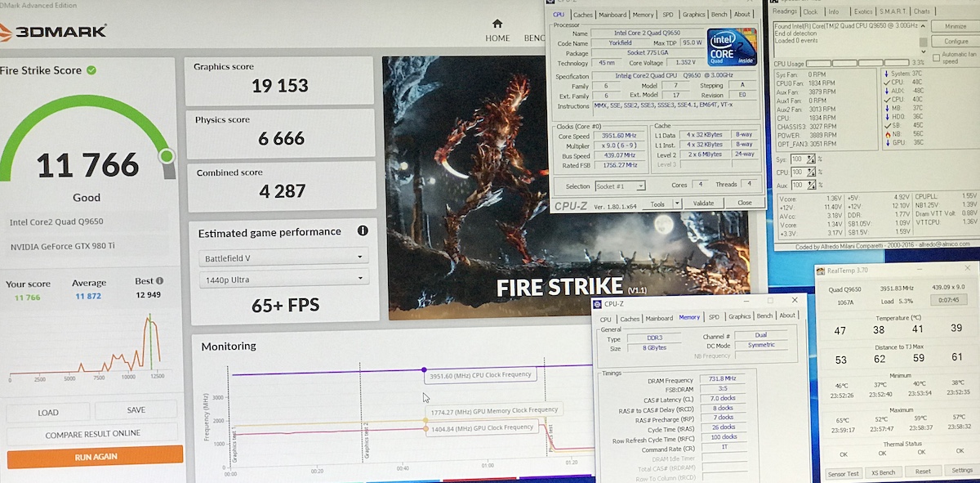This screenshot has height=483, width=980.
Task: Open the Charts tab in SpeedFan
Action: pos(921,11)
